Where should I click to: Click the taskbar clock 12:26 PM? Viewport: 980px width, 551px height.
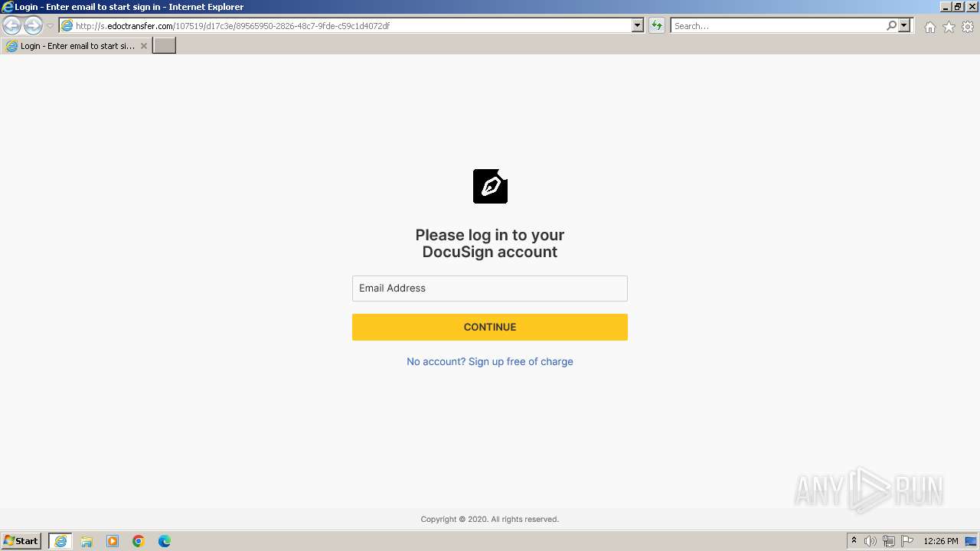[941, 541]
